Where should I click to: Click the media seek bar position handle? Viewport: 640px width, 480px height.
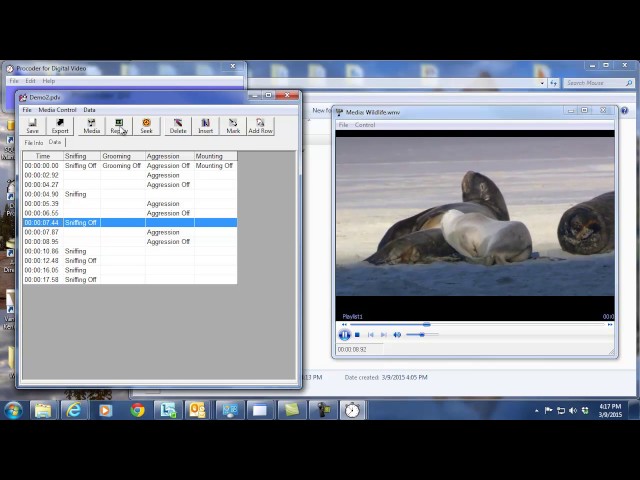coord(427,324)
